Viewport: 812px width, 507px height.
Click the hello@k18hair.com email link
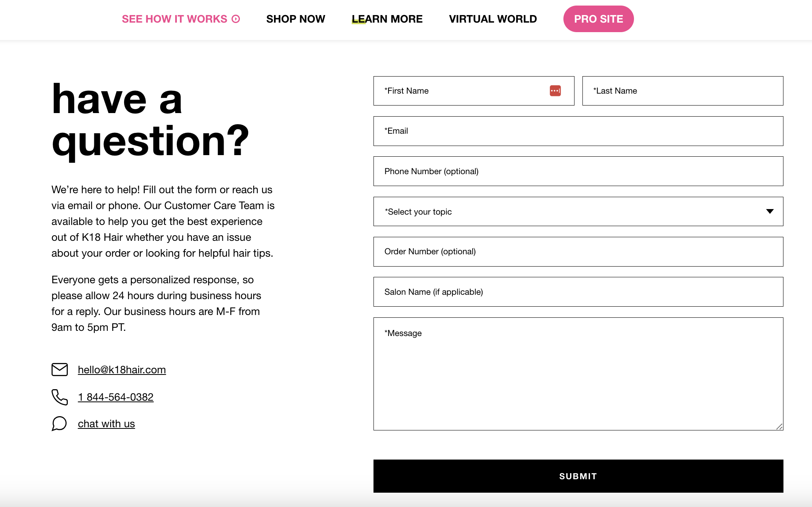point(122,369)
